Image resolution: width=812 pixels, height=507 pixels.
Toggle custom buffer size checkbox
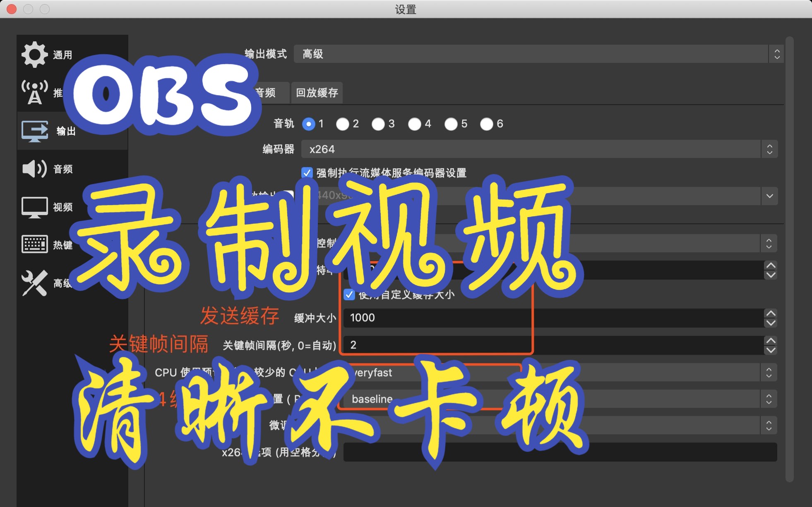349,294
